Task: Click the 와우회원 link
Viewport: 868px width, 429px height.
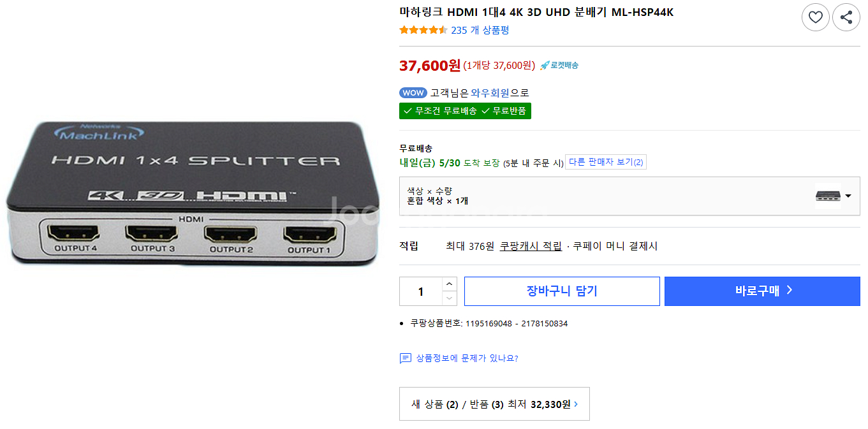Action: click(x=490, y=92)
